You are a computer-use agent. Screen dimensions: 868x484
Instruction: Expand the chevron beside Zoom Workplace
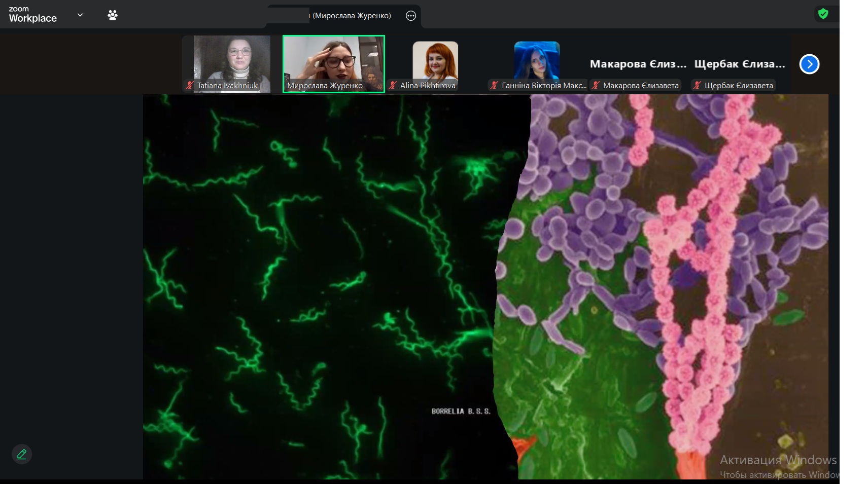[80, 15]
